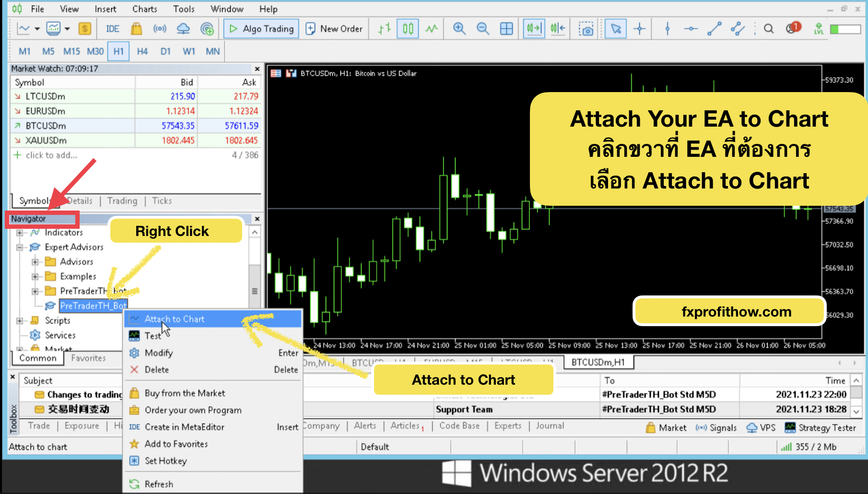This screenshot has height=494, width=868.
Task: Select the H4 timeframe
Action: pos(142,51)
